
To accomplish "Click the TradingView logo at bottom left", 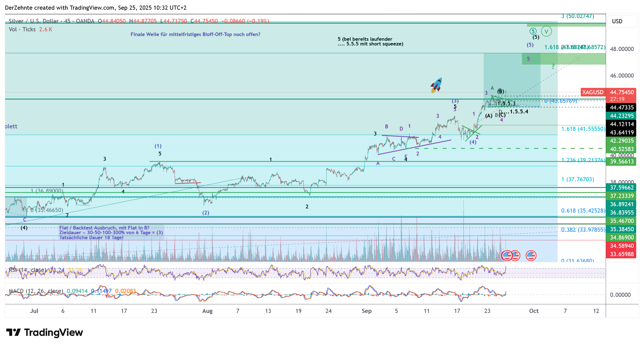I will [x=45, y=332].
